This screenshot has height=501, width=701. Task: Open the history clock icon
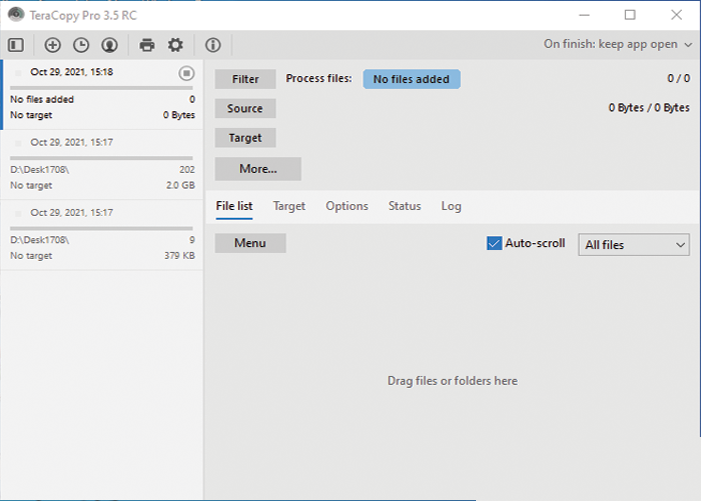(81, 45)
